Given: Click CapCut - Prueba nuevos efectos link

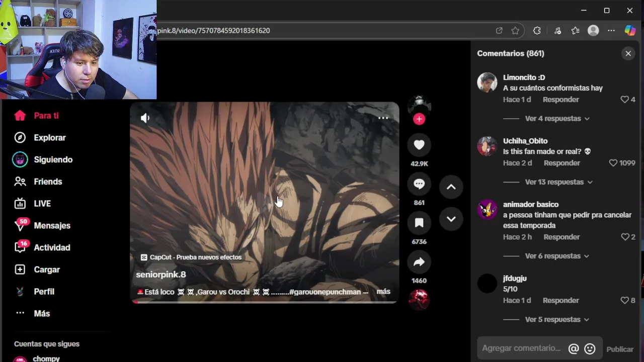Looking at the screenshot, I should pyautogui.click(x=191, y=257).
